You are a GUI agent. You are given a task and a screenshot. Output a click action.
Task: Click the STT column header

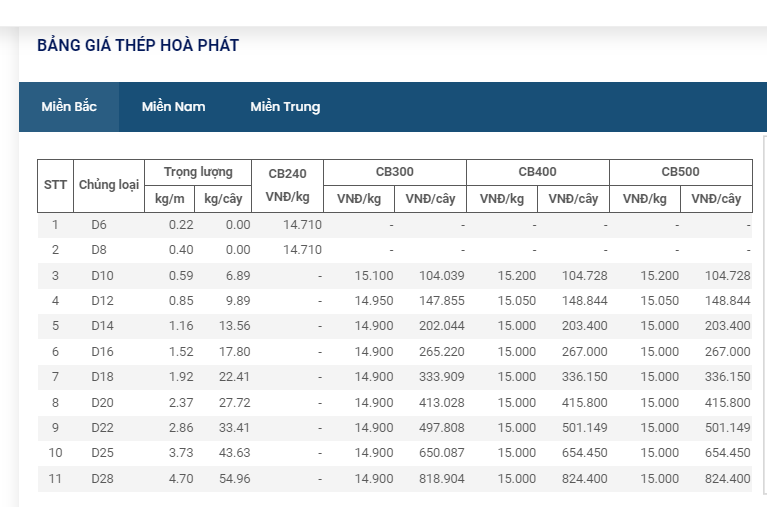pyautogui.click(x=55, y=185)
